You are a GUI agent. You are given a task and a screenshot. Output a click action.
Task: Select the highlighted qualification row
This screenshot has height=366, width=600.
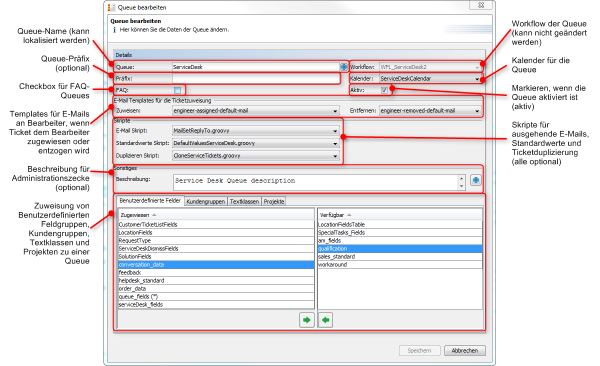coord(400,249)
